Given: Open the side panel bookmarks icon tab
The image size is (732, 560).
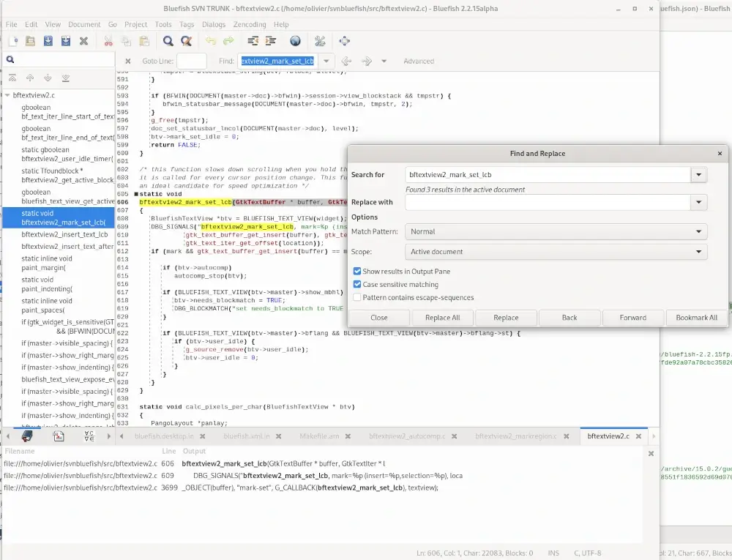Looking at the screenshot, I should click(27, 436).
